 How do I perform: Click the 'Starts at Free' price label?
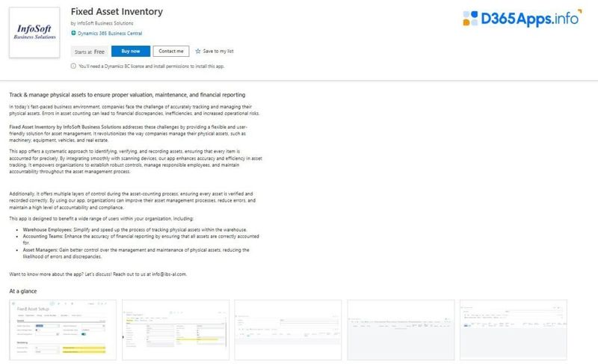click(90, 52)
